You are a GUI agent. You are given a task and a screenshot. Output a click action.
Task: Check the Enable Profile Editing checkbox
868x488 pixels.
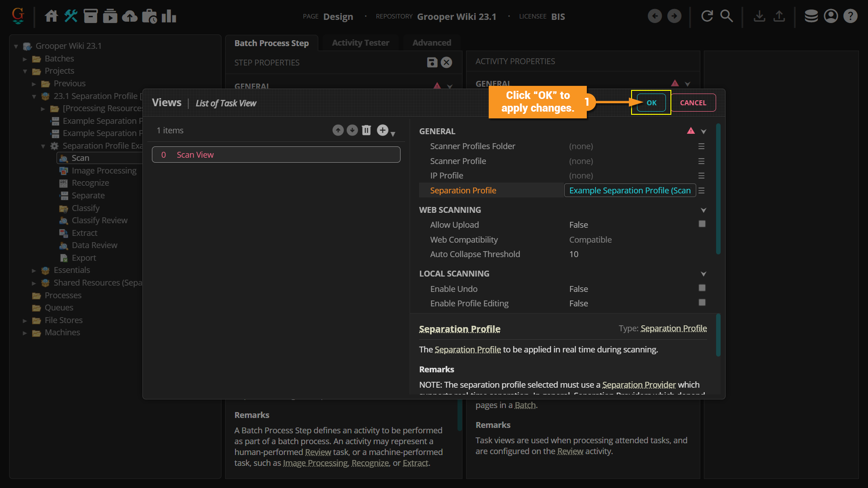click(702, 303)
